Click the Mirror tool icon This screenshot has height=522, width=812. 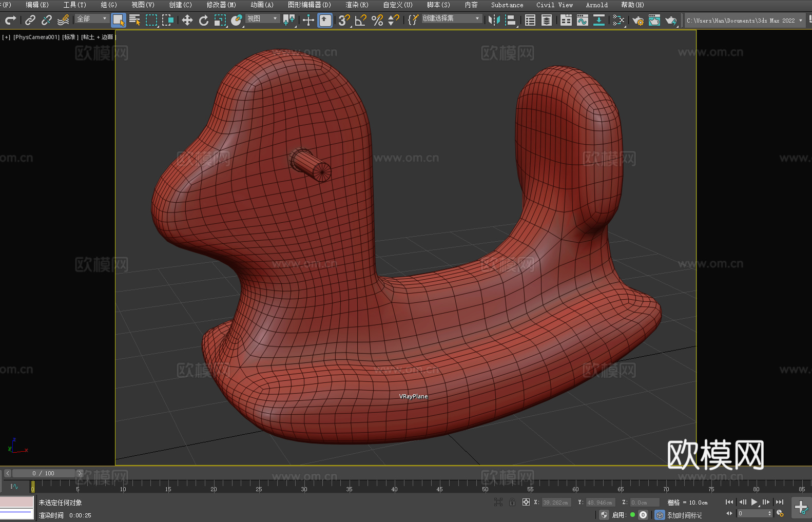pos(494,20)
